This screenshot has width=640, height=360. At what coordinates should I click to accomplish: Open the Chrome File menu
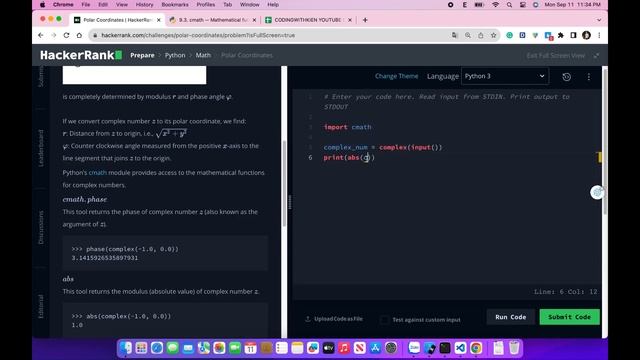click(85, 5)
